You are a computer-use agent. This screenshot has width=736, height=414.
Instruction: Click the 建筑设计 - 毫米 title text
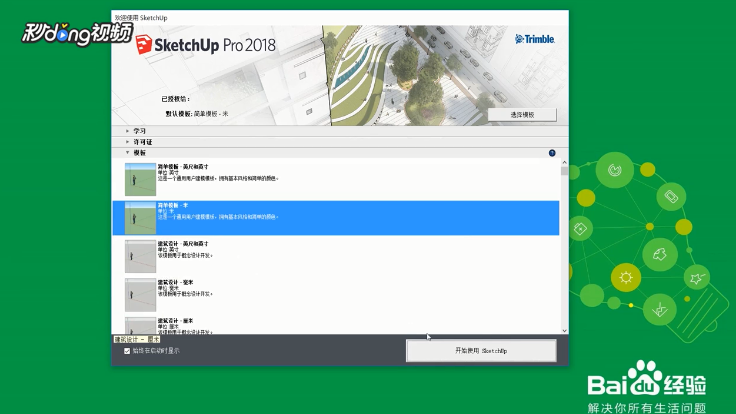coord(175,282)
